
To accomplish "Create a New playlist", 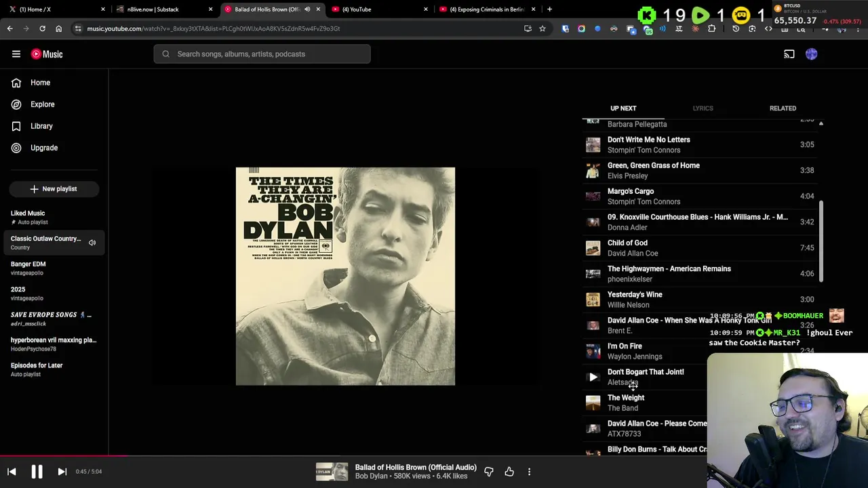I will click(54, 189).
